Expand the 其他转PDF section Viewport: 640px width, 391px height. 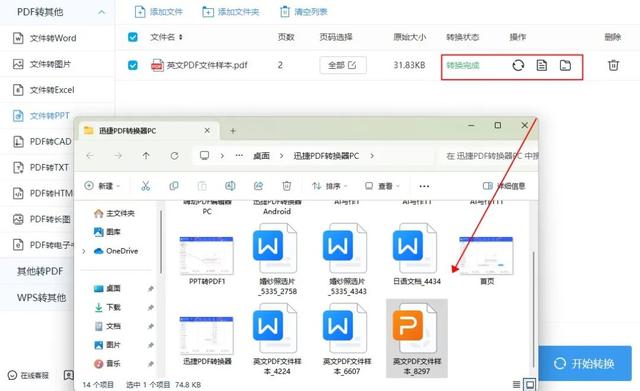pyautogui.click(x=40, y=271)
